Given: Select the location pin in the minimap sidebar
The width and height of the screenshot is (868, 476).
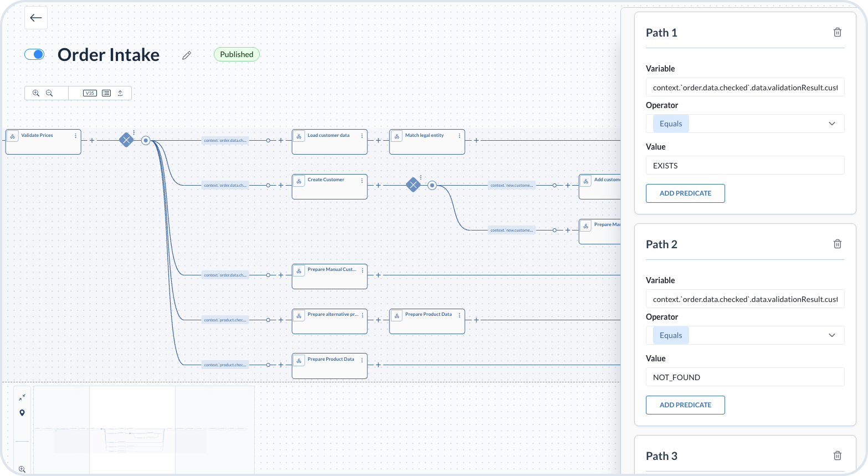Looking at the screenshot, I should click(x=22, y=412).
